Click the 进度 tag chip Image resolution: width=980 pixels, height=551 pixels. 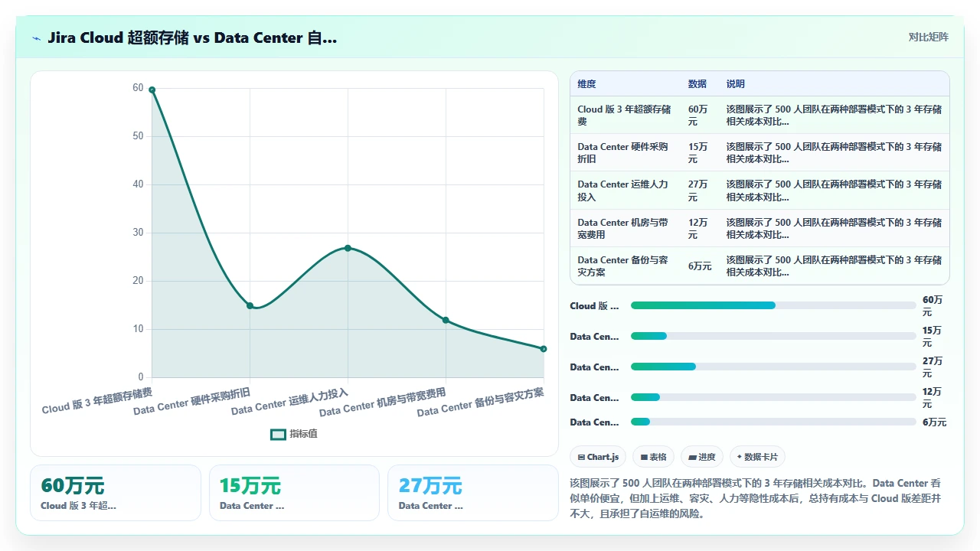[x=702, y=457]
